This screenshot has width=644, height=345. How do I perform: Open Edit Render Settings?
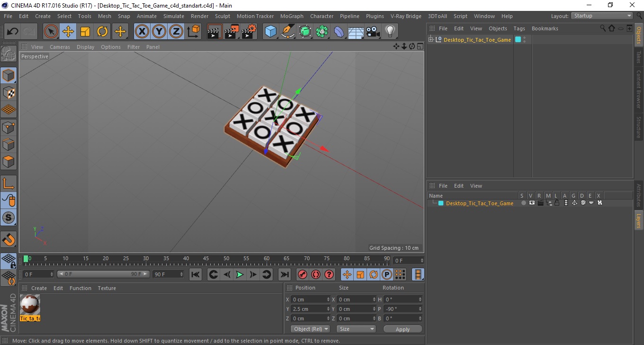249,32
